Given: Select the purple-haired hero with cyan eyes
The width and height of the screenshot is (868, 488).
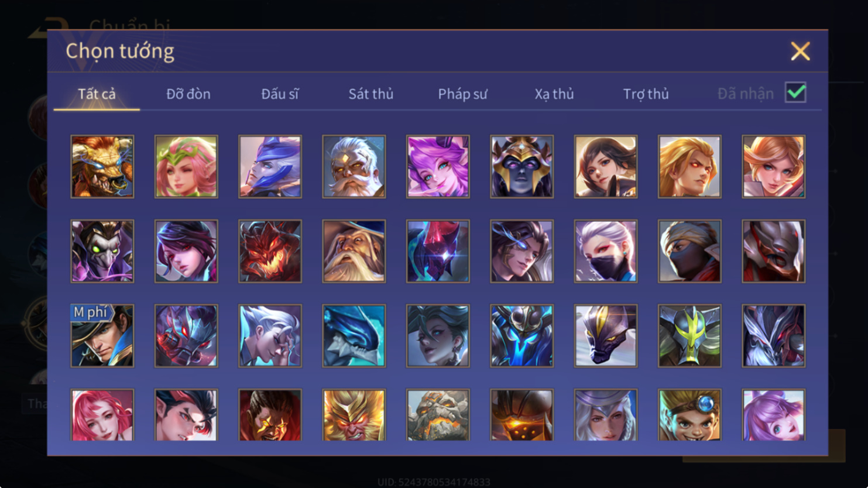Looking at the screenshot, I should pos(438,167).
